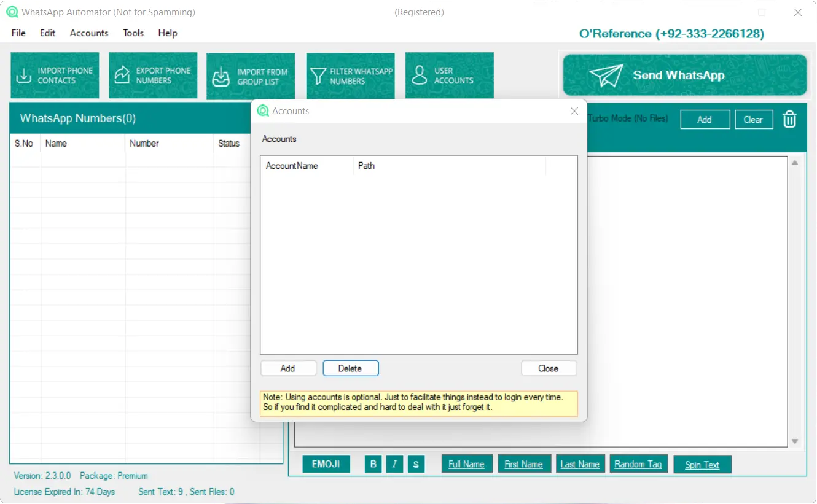
Task: Open the File menu
Action: pyautogui.click(x=18, y=33)
